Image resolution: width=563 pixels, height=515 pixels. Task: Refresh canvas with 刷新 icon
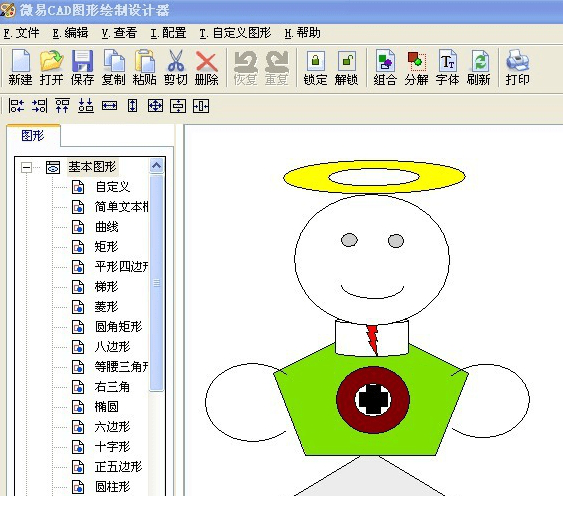(478, 67)
